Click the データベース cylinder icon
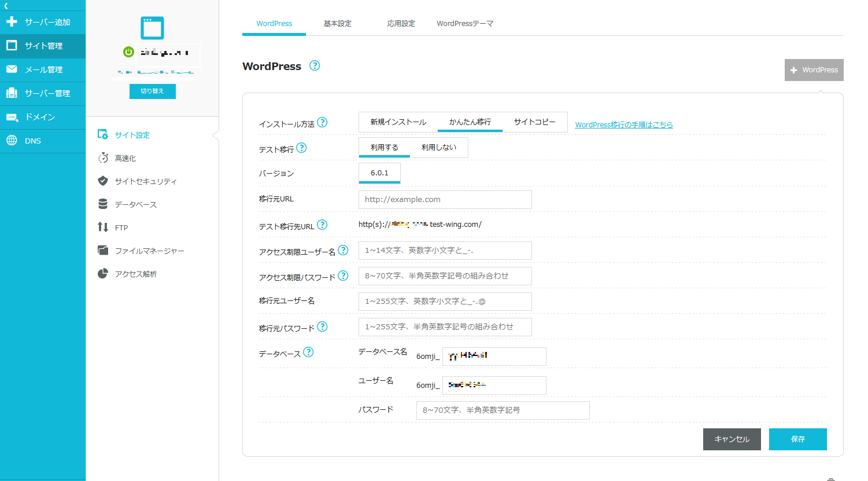868x481 pixels. [x=103, y=204]
